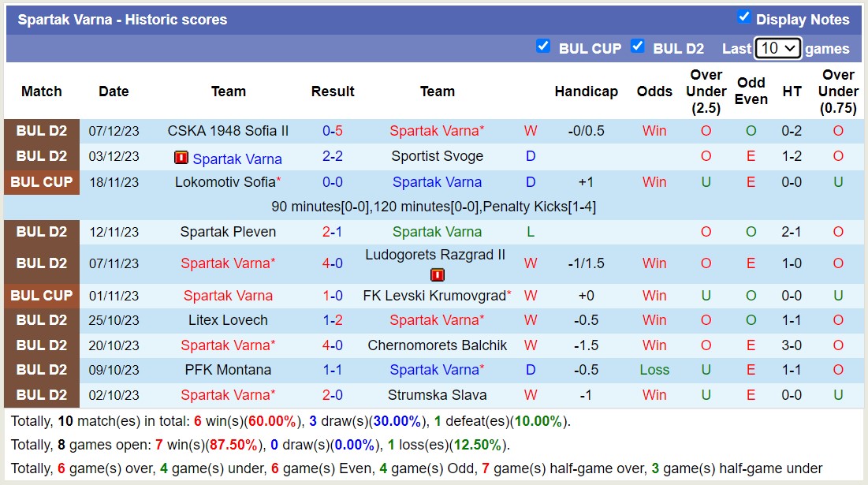Click the BUL CUP label on 18/11 row

point(41,182)
